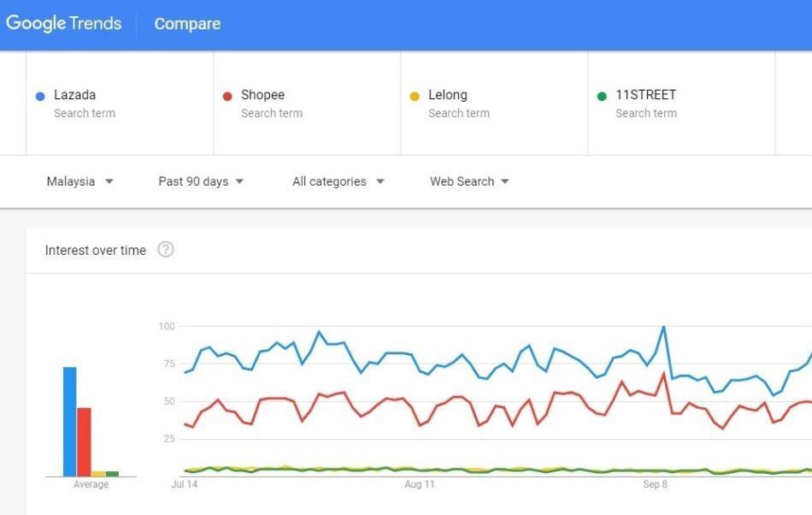Select the Compare header item
The height and width of the screenshot is (515, 812).
tap(187, 24)
